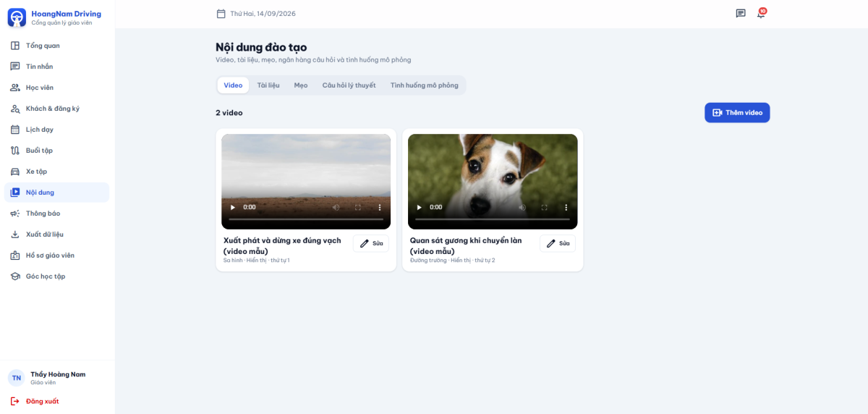
Task: Click the date Thứ Hai, 14/09/2026
Action: pyautogui.click(x=263, y=14)
